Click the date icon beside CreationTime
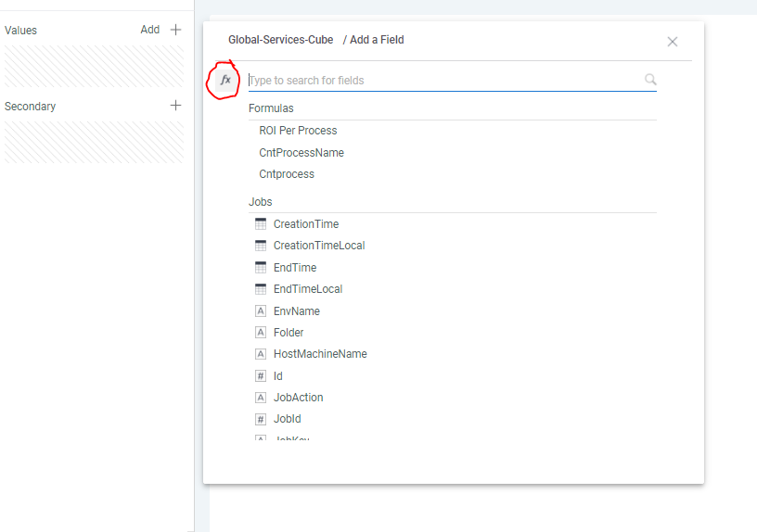 click(x=261, y=224)
